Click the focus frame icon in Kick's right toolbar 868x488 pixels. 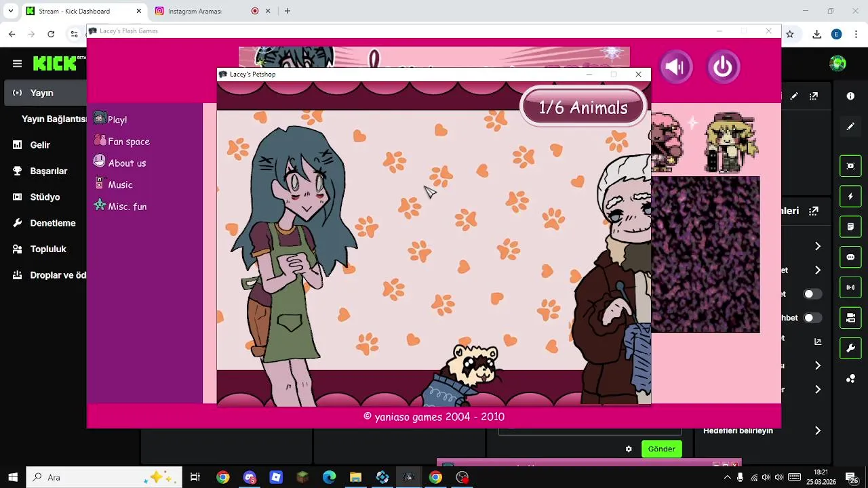(x=850, y=166)
